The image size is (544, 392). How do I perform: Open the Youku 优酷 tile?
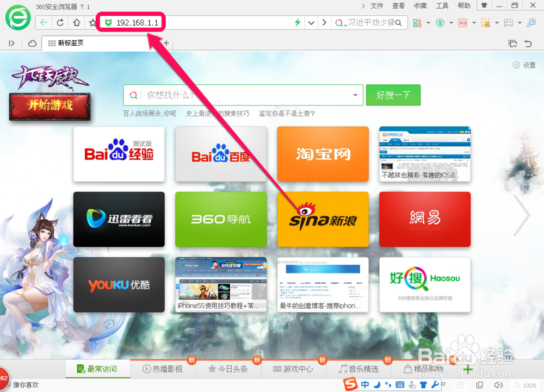119,284
